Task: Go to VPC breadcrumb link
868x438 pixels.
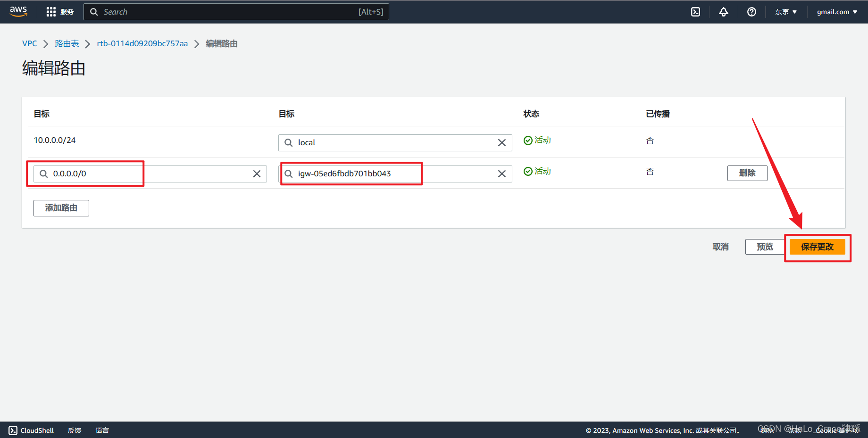Action: tap(30, 43)
